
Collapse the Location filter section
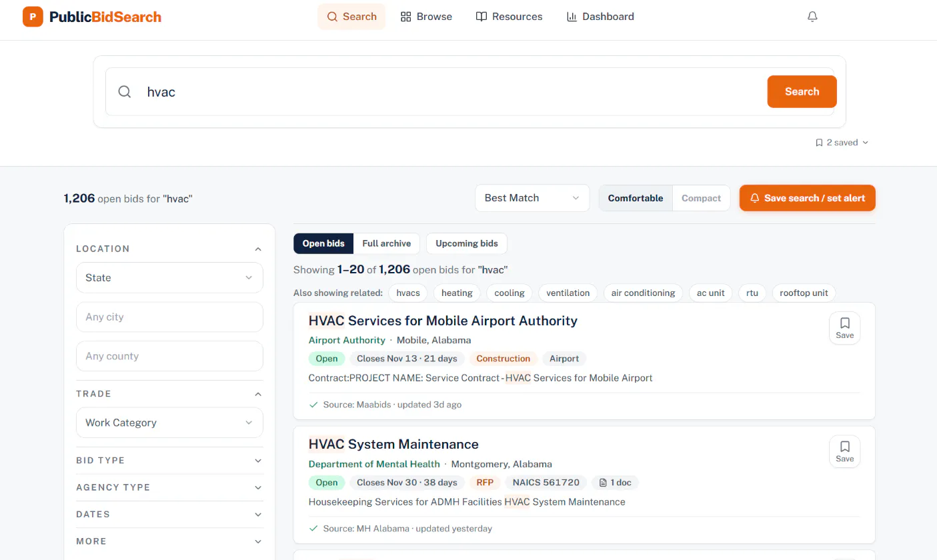point(169,249)
